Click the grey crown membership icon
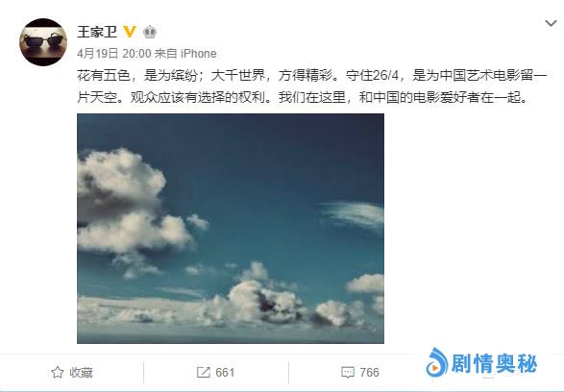 tap(150, 32)
